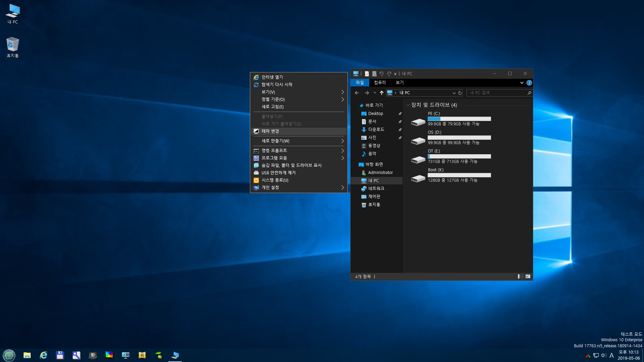This screenshot has height=362, width=644.
Task: Launch the yellow R icon app on taskbar
Action: [x=142, y=355]
